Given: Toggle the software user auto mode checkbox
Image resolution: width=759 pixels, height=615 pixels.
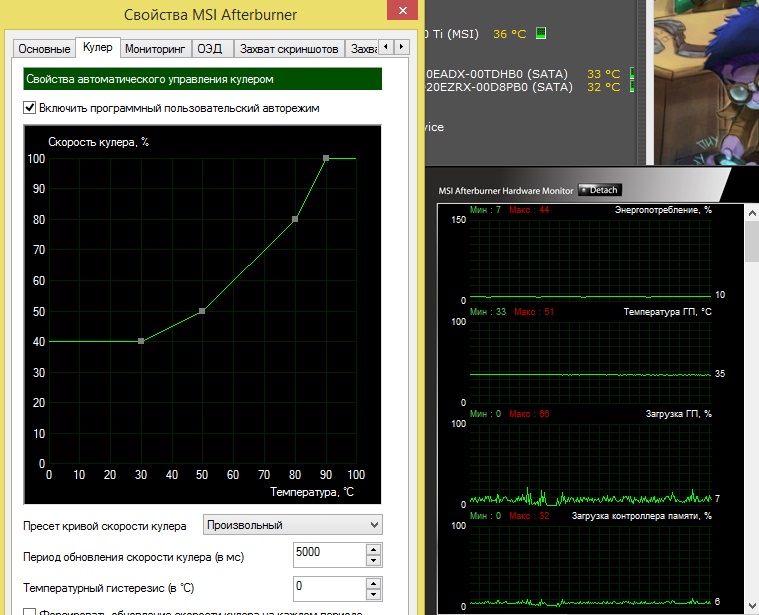Looking at the screenshot, I should point(30,107).
